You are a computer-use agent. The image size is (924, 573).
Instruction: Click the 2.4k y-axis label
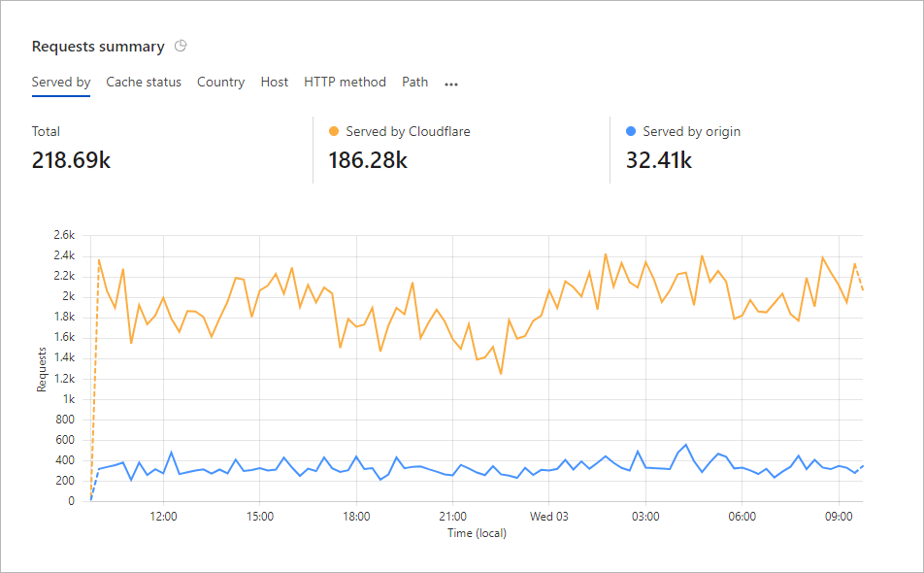[x=64, y=255]
